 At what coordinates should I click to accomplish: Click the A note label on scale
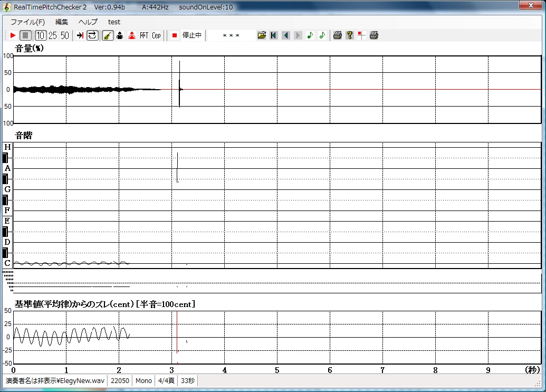click(7, 168)
